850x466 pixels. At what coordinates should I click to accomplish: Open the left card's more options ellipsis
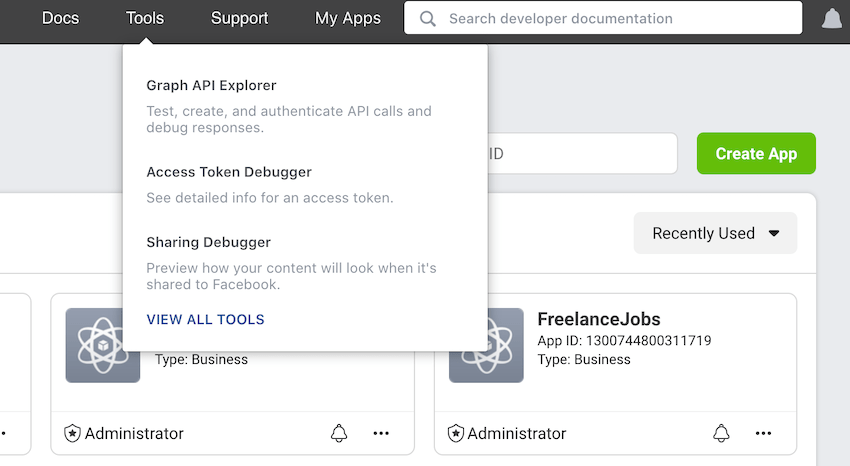381,433
